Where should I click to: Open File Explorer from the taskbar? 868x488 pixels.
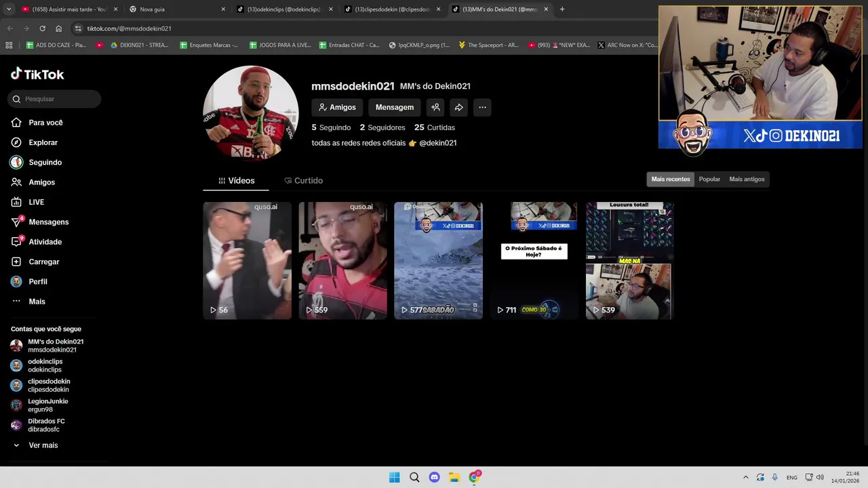pos(454,477)
